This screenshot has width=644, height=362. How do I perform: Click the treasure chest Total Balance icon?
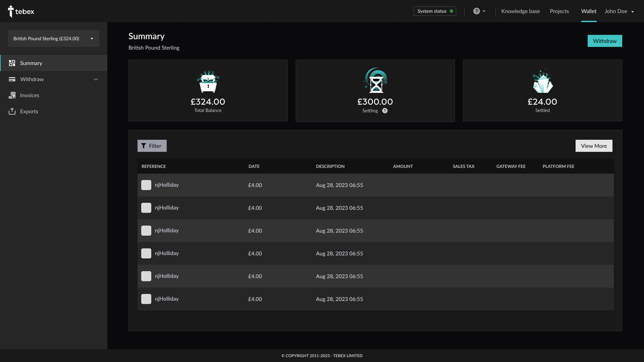pos(208,81)
